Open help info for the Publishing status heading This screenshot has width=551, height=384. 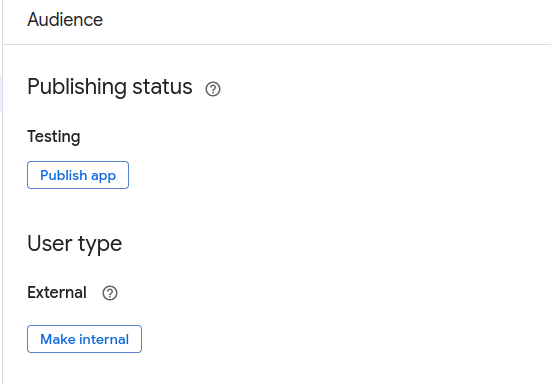(213, 89)
